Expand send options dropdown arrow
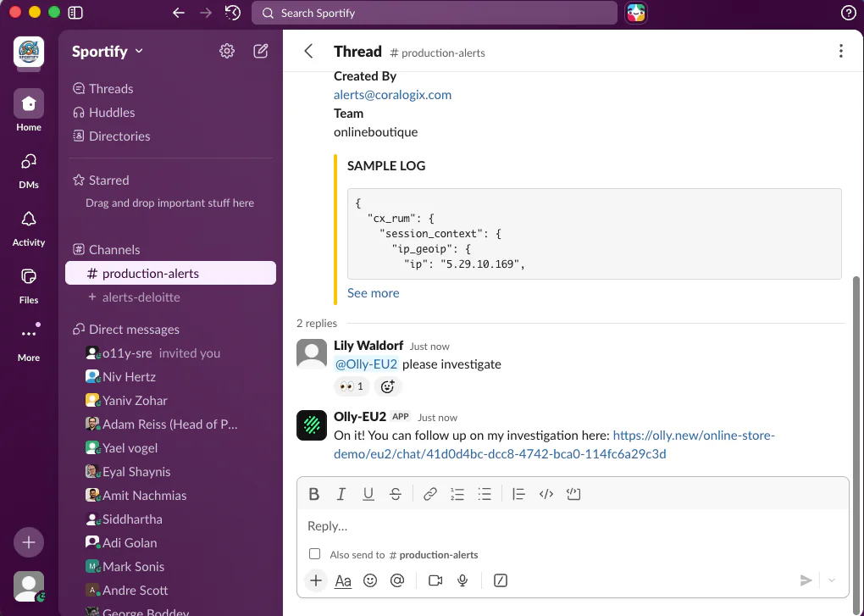The image size is (864, 616). pyautogui.click(x=831, y=580)
